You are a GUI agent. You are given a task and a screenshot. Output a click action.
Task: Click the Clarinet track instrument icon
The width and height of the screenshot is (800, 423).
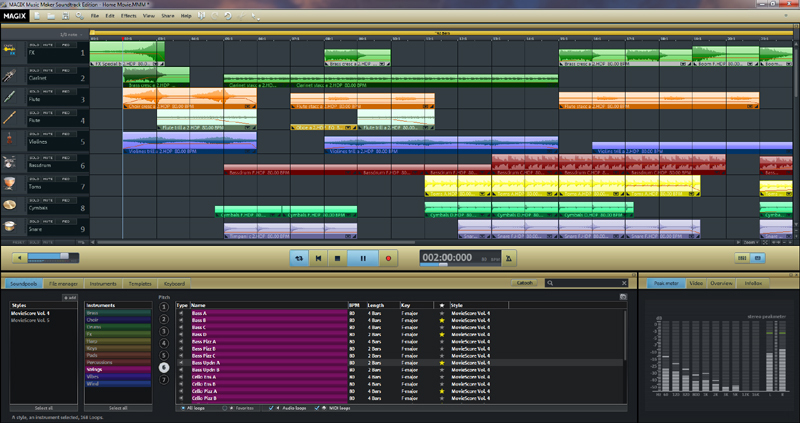click(9, 77)
